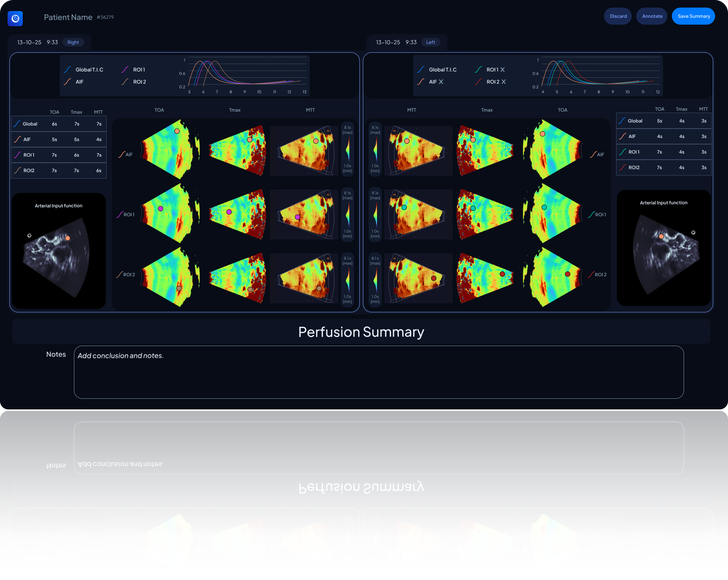Remove AIF curve from left chart legend
The height and width of the screenshot is (580, 728).
coord(441,82)
